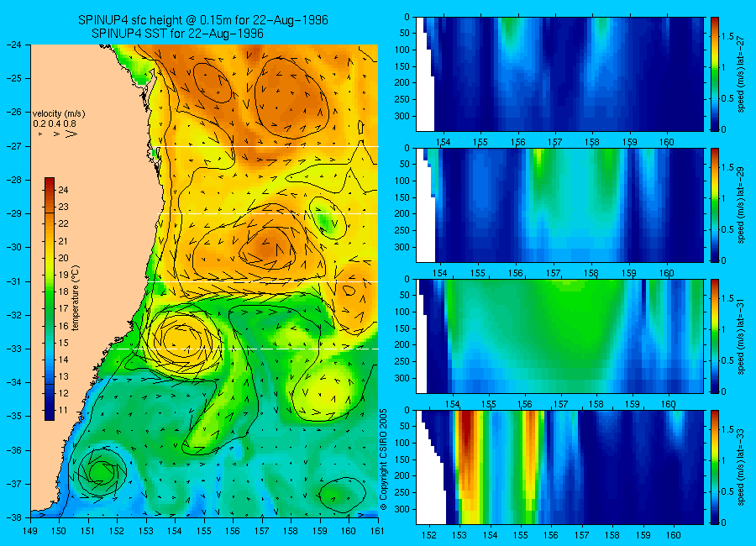Click the 18 tick on temperature color bar
This screenshot has width=756, height=546.
coord(63,291)
